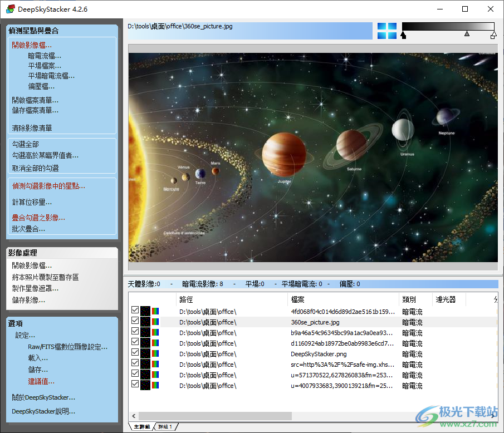Open DeepSkyStacker說明 help link

tap(43, 411)
